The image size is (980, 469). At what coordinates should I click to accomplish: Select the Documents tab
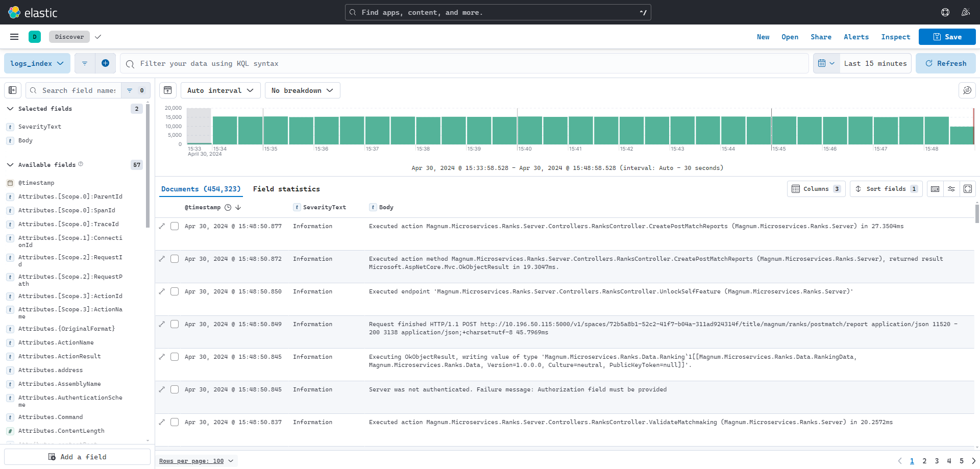coord(201,189)
